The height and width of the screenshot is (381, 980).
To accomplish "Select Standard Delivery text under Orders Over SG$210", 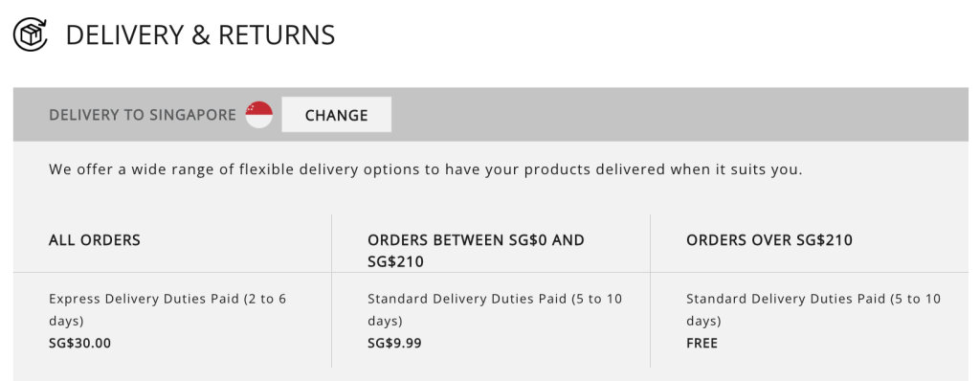I will coord(813,309).
